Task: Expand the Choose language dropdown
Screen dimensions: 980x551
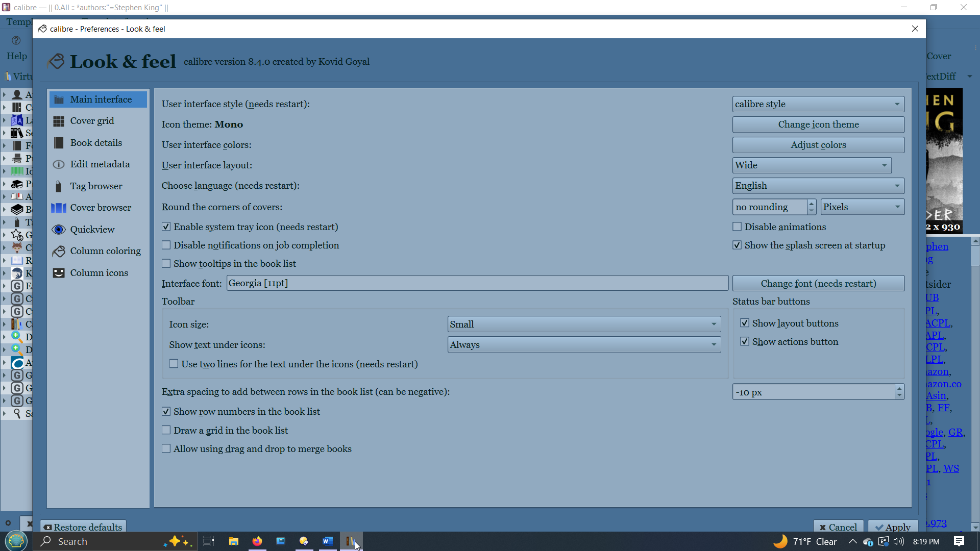Action: point(818,186)
